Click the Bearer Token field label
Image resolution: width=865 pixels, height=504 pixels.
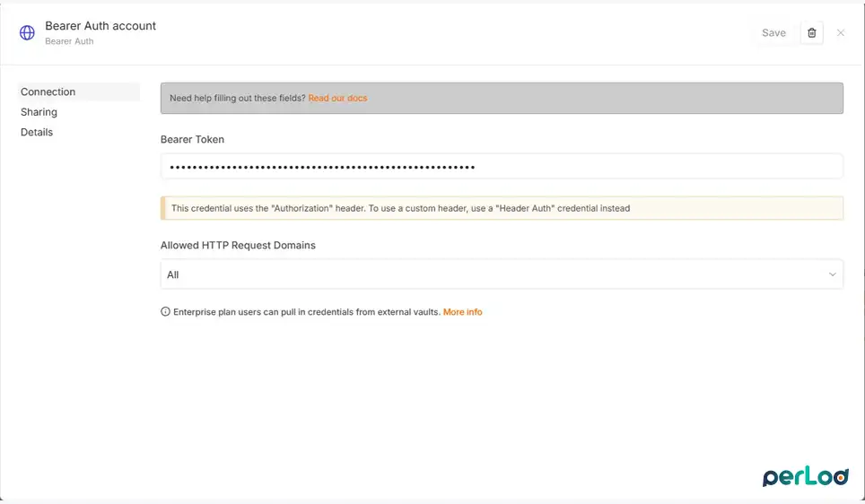pos(193,140)
